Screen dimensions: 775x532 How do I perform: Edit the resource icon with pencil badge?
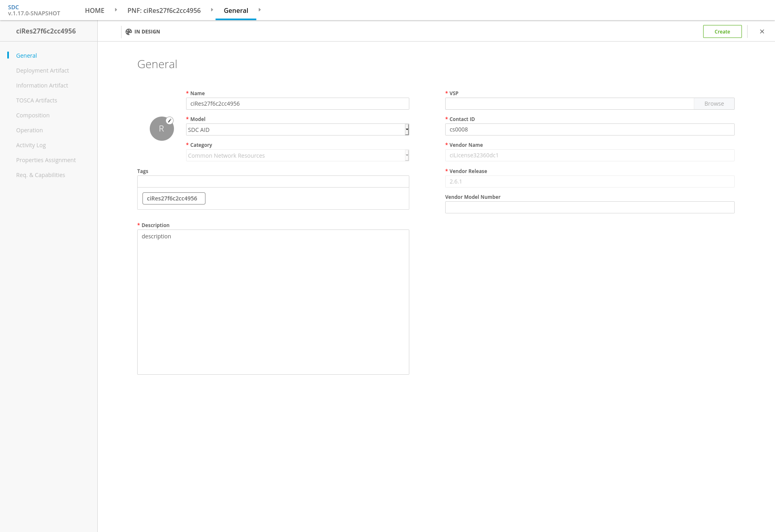tap(170, 121)
